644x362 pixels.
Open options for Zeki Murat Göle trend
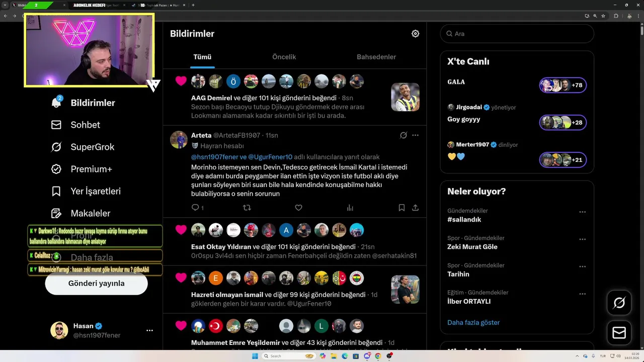pyautogui.click(x=582, y=239)
